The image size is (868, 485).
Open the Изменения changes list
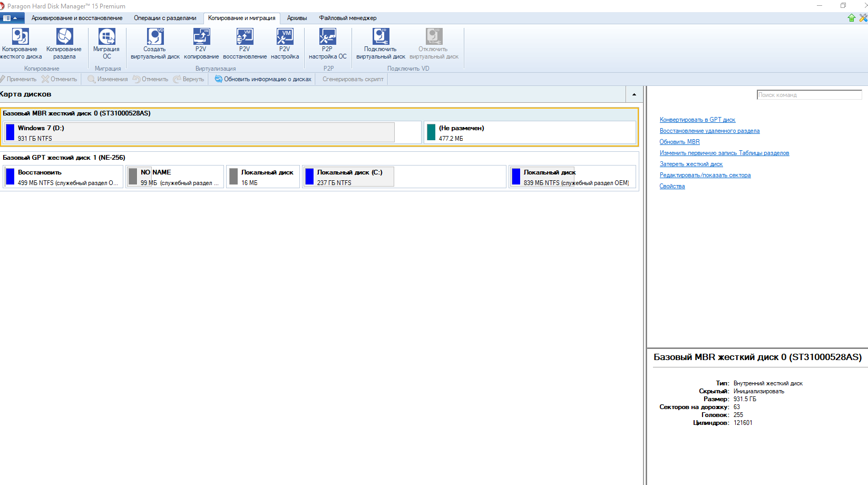pos(108,79)
